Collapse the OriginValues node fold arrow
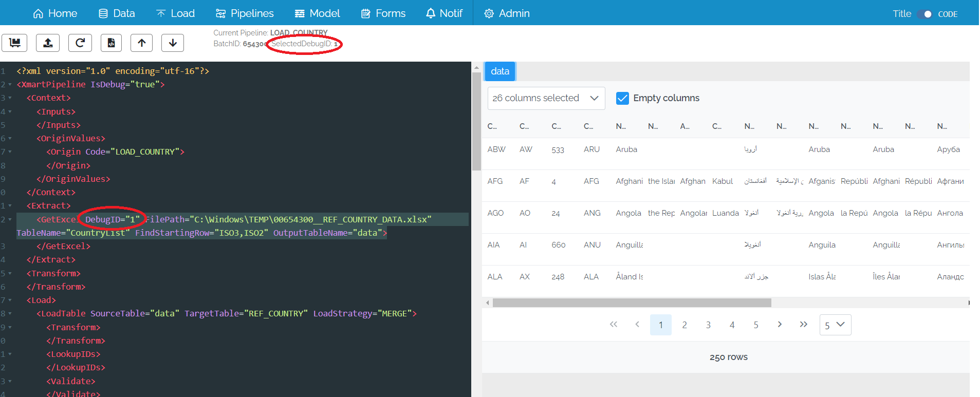 (10, 138)
